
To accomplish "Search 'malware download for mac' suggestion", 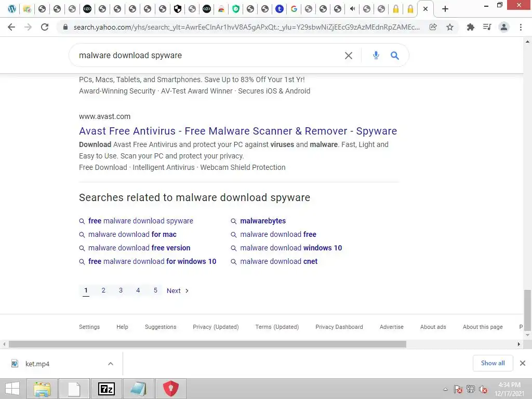I will [x=132, y=234].
